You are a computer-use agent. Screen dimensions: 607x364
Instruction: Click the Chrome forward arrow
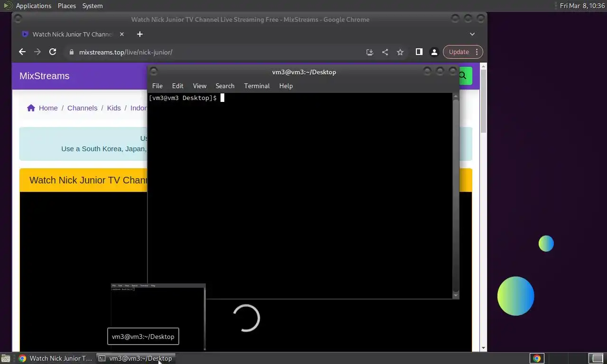[x=37, y=52]
